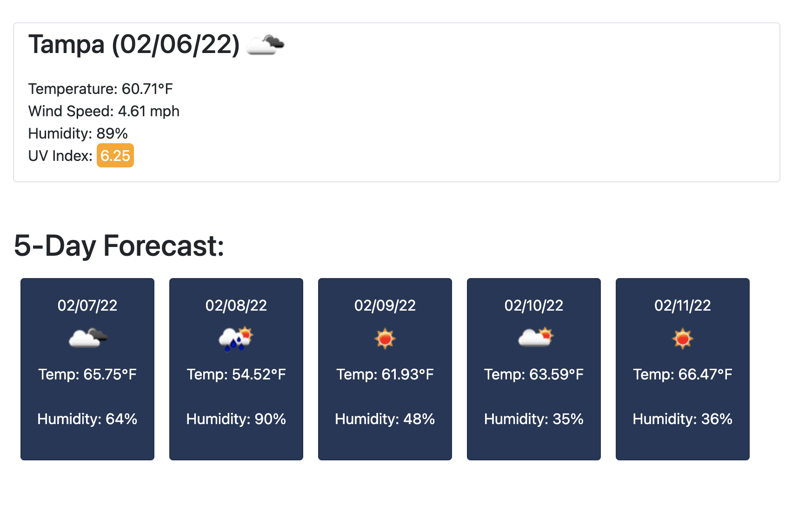The width and height of the screenshot is (812, 505).
Task: Open the 02/11/22 forecast card
Action: [682, 370]
